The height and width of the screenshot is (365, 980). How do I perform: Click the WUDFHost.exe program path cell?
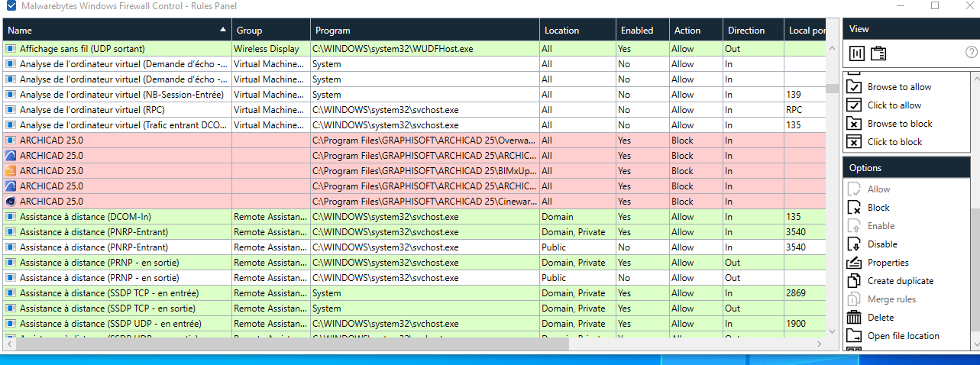click(424, 49)
